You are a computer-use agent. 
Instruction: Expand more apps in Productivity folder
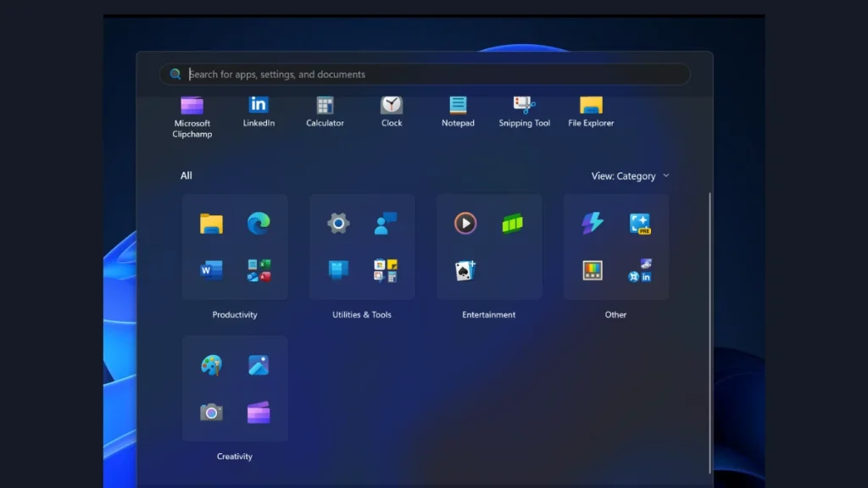(x=259, y=270)
